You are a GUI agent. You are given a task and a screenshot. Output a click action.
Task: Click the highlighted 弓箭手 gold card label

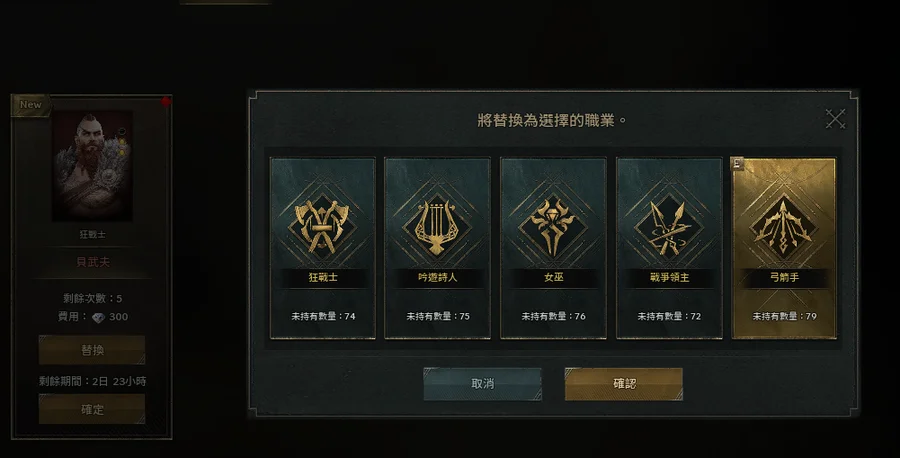[x=784, y=277]
